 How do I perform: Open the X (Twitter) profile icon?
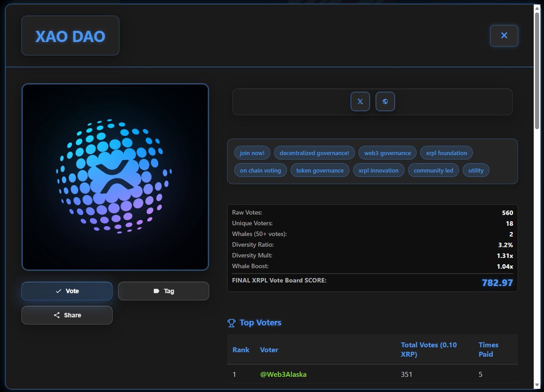pyautogui.click(x=360, y=102)
